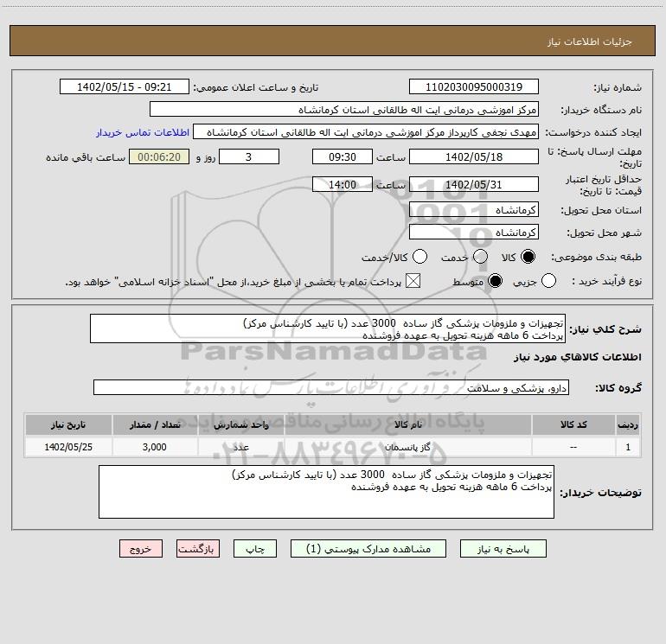
Task: Toggle the Islamic treasury payment checkbox
Action: (x=413, y=281)
